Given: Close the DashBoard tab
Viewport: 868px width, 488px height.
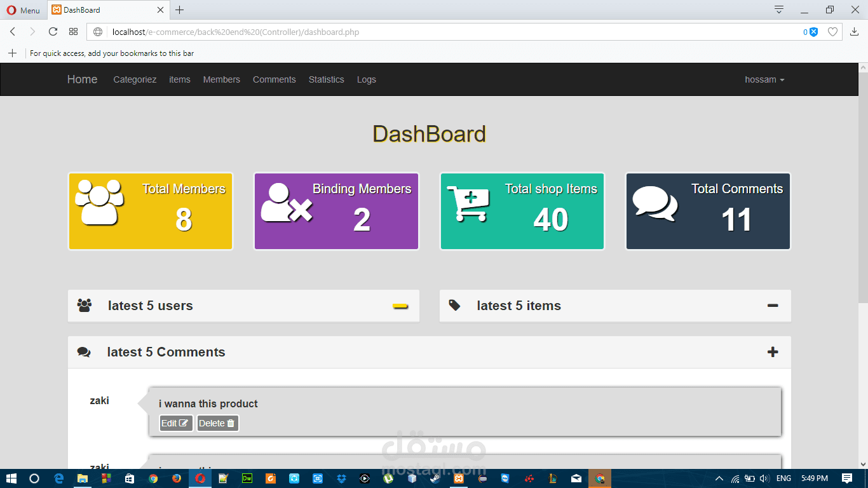Looking at the screenshot, I should click(x=161, y=10).
